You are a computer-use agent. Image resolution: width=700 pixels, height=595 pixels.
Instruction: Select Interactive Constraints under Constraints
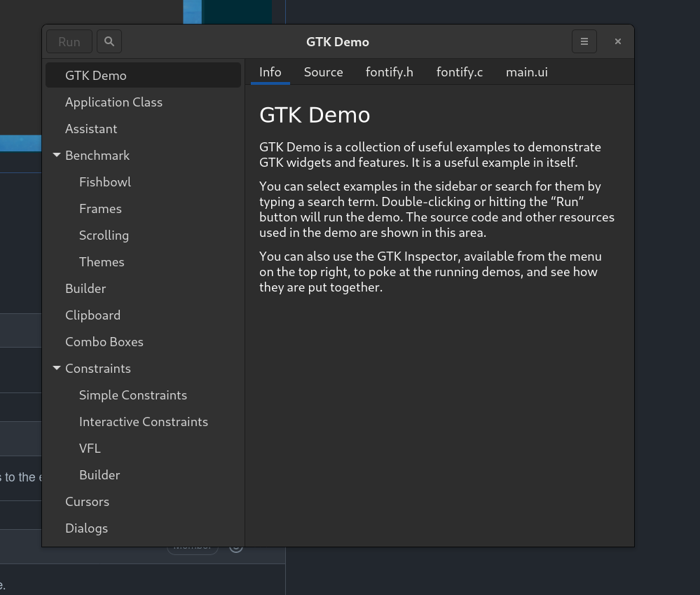[x=144, y=421]
